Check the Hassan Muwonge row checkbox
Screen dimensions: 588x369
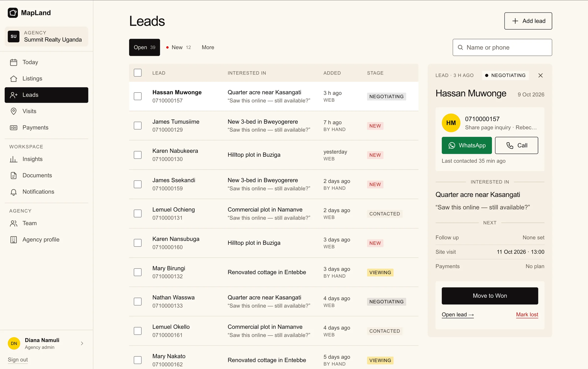[x=138, y=96]
